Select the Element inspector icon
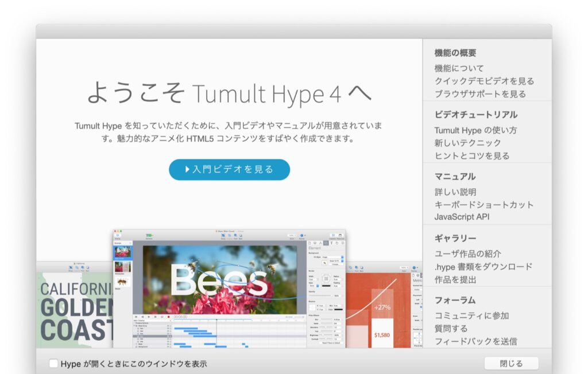This screenshot has height=374, width=588. 326,243
